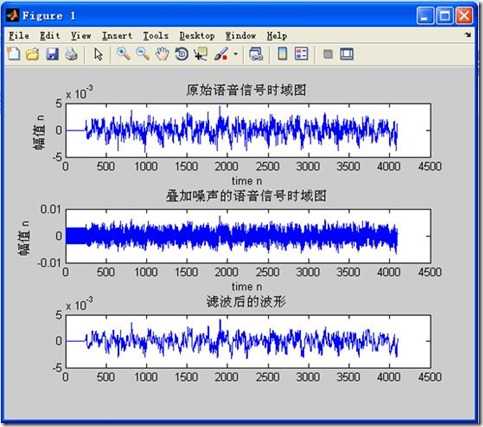The height and width of the screenshot is (427, 483).
Task: Print the figure using printer icon
Action: tap(71, 54)
